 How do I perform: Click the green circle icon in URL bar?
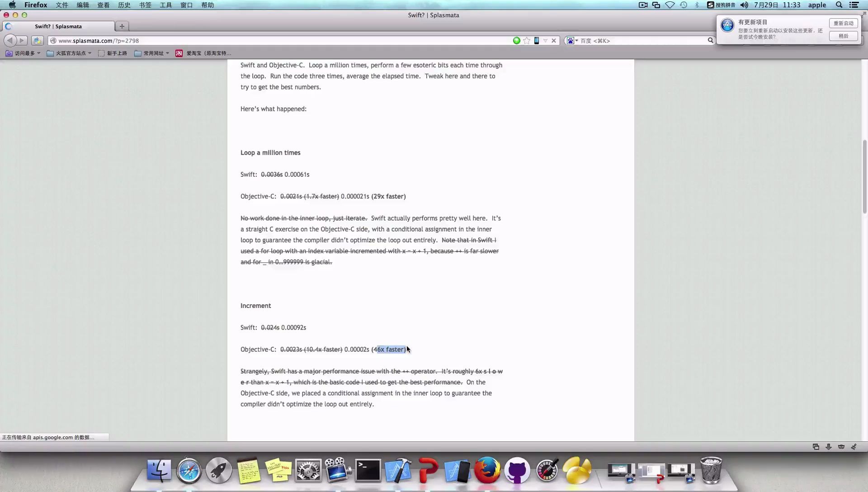[517, 41]
